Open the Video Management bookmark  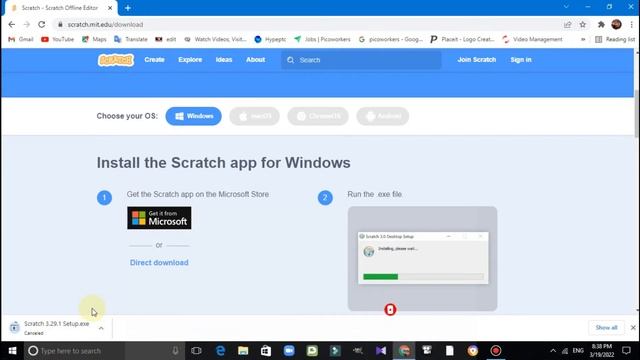[533, 39]
